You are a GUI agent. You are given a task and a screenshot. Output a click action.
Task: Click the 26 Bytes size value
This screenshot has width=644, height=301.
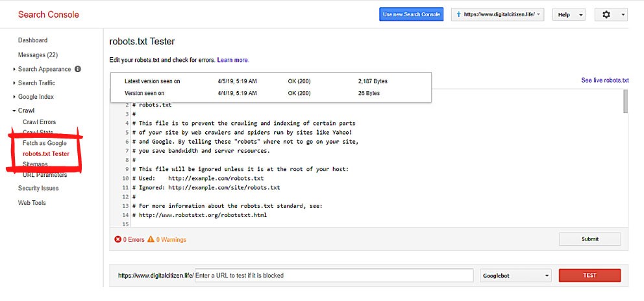(369, 94)
